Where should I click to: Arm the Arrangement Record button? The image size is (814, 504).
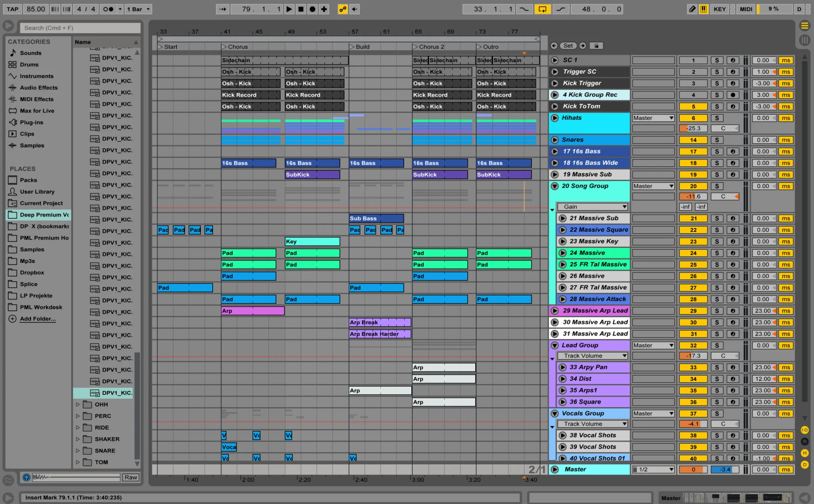312,9
